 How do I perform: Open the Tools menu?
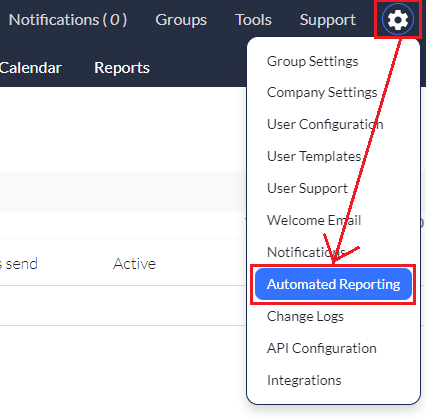[x=253, y=20]
